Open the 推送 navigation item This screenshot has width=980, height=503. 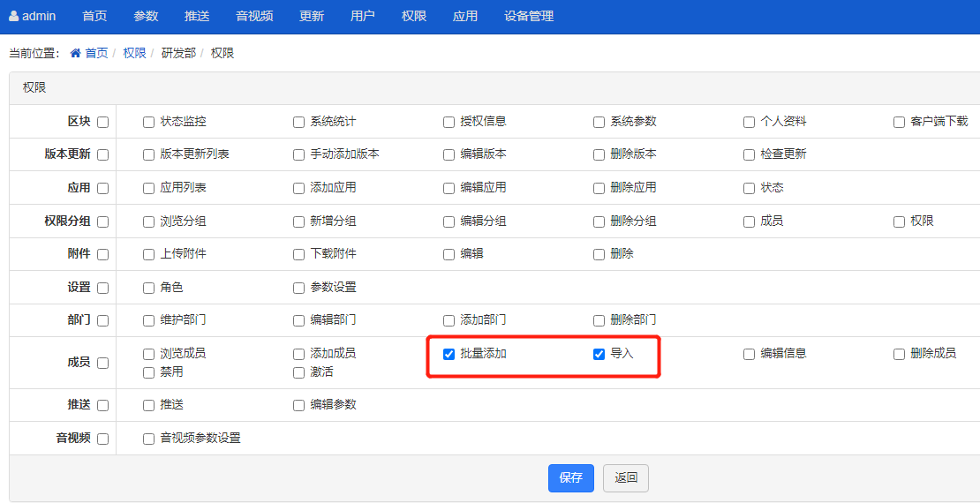(x=197, y=16)
